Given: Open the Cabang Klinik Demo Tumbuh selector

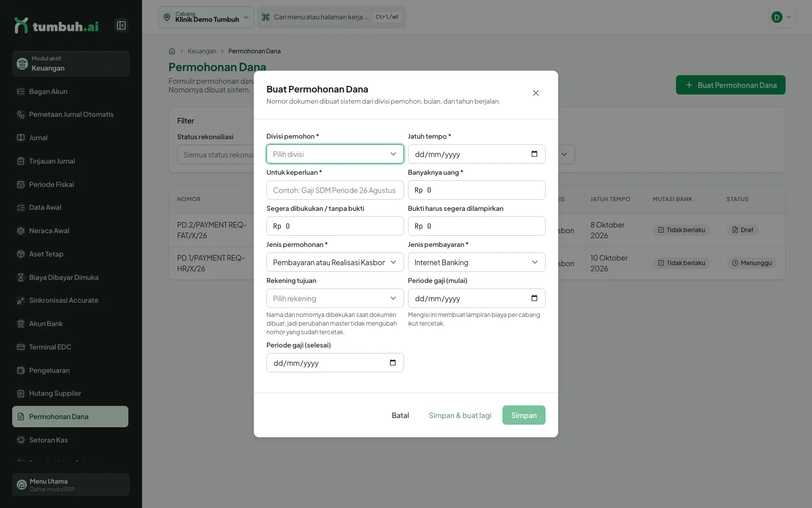Looking at the screenshot, I should [x=206, y=17].
